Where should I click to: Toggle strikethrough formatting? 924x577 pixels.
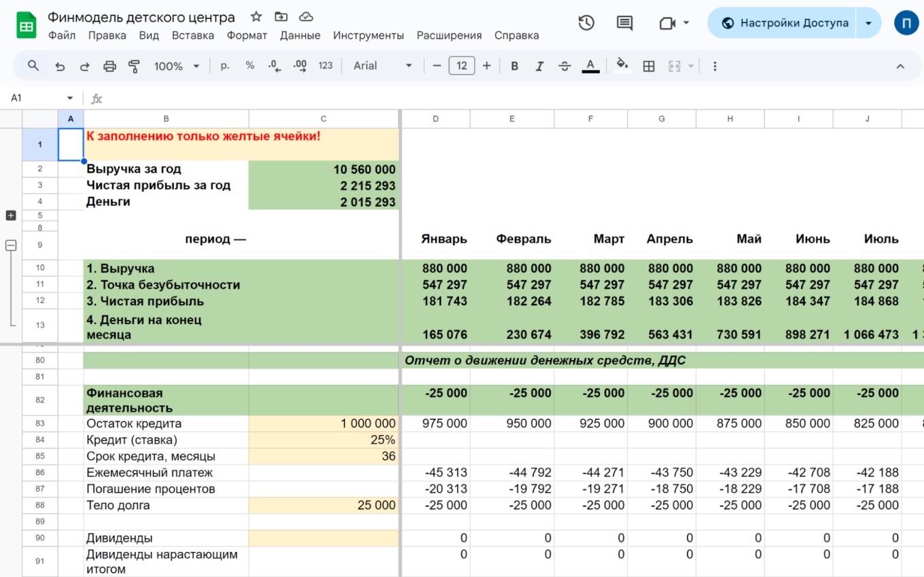[565, 66]
